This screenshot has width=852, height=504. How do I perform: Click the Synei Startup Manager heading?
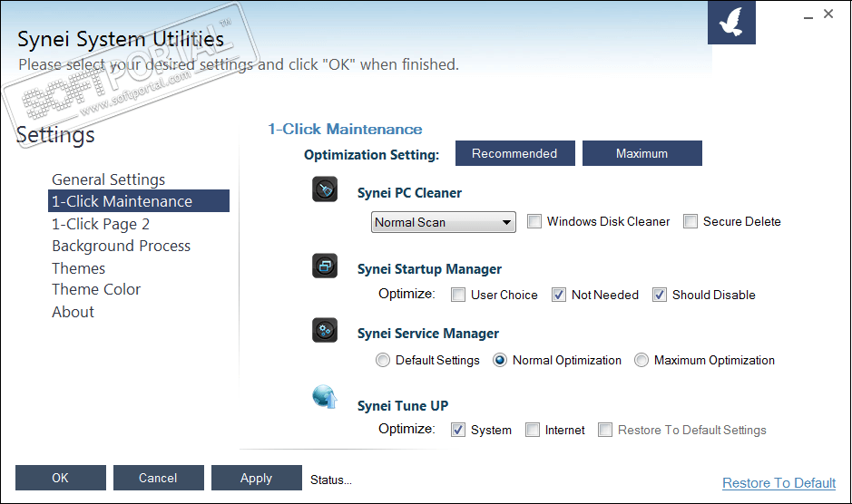pos(429,269)
